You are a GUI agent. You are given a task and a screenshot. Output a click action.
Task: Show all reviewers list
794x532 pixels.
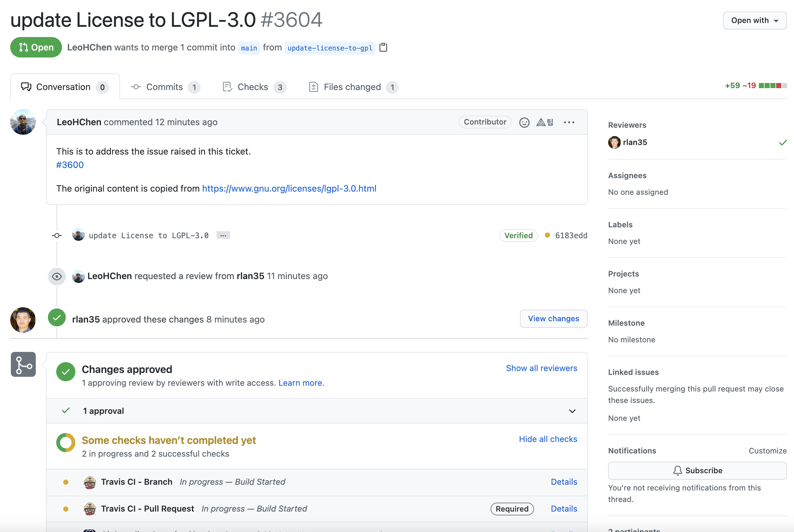541,368
